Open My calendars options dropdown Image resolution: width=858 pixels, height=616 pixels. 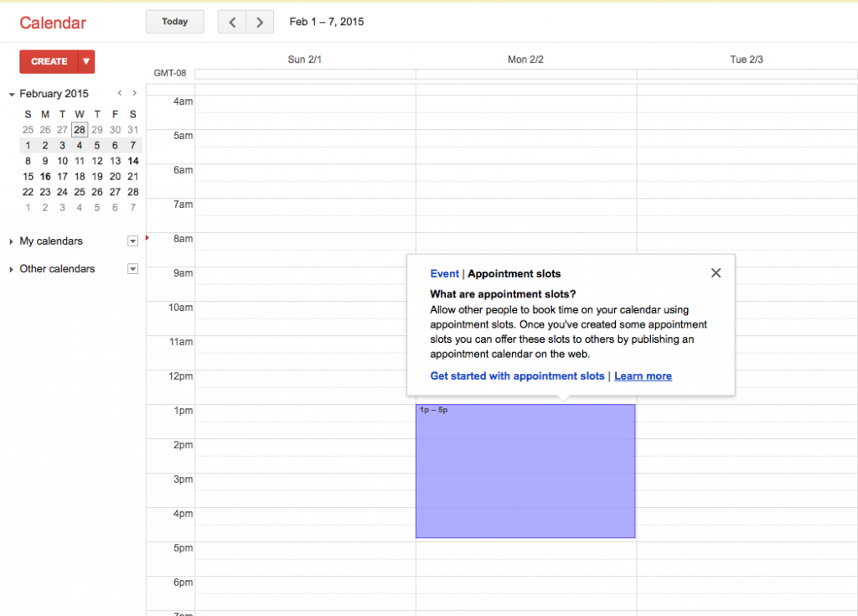132,241
